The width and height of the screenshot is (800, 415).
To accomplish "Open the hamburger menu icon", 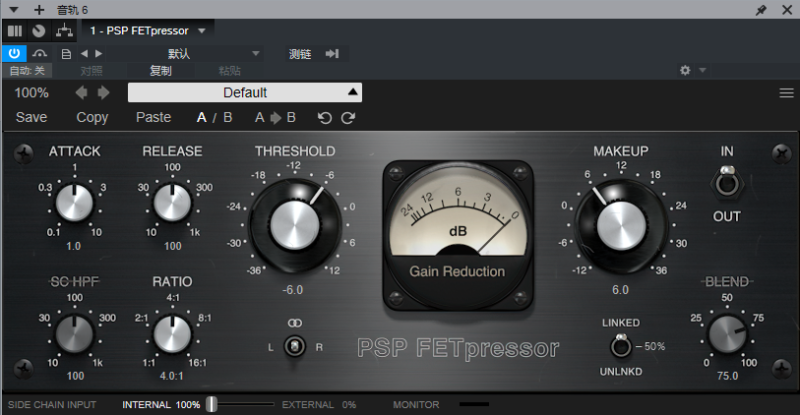I will 786,93.
